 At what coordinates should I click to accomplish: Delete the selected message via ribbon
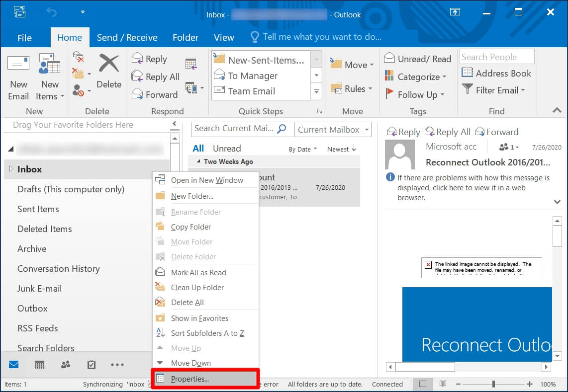(108, 72)
